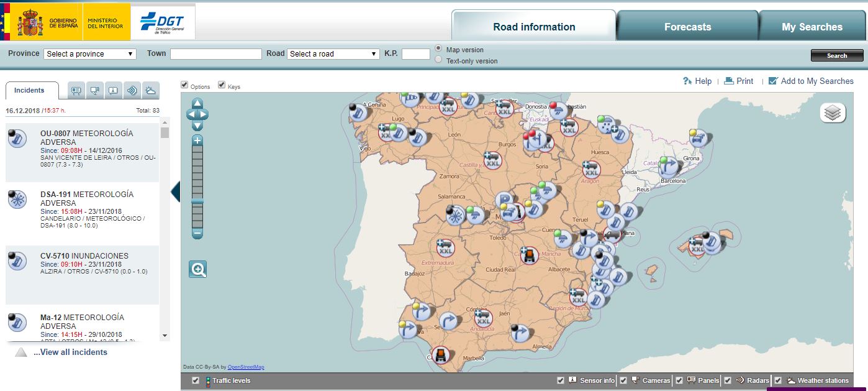Zoom in with the plus button
This screenshot has height=391, width=868.
pos(197,140)
